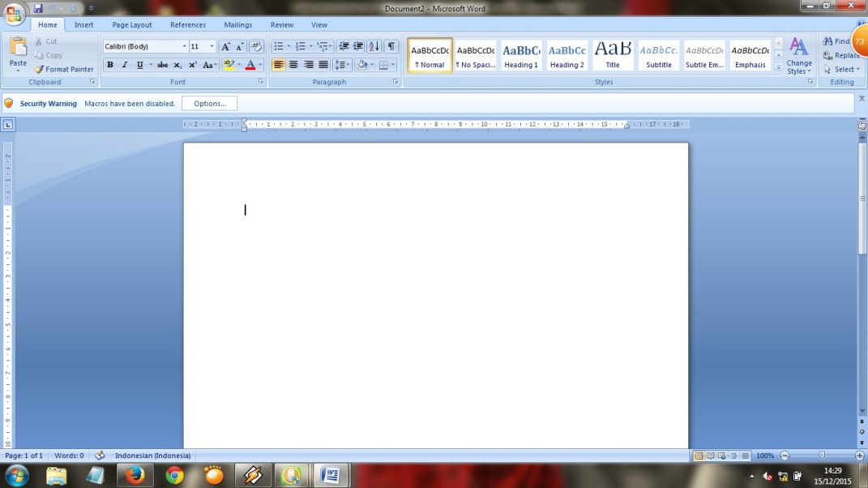This screenshot has height=488, width=868.
Task: Toggle bold formatting
Action: 109,64
